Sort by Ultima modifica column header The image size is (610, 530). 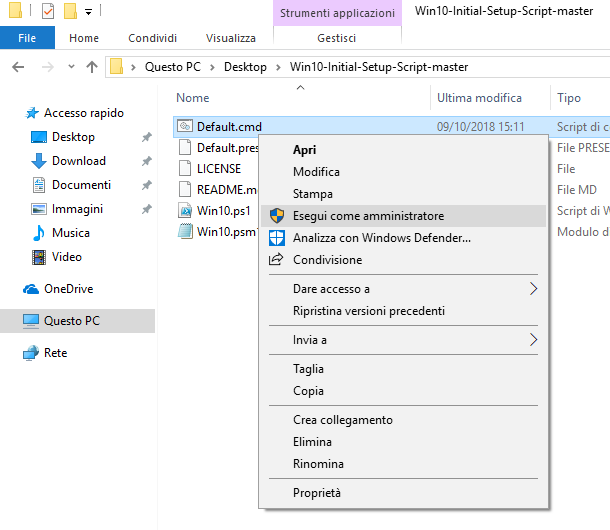(479, 98)
